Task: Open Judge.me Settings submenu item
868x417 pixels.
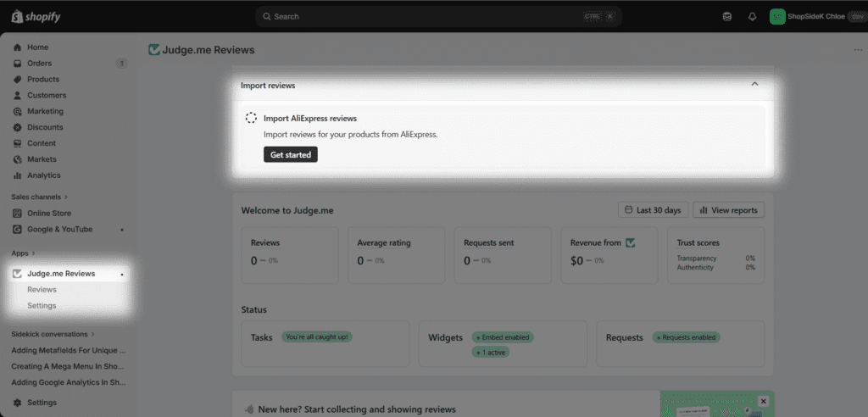Action: 42,306
